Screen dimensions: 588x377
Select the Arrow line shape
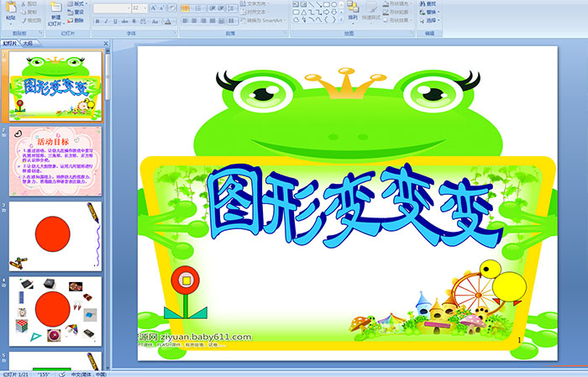[x=318, y=4]
